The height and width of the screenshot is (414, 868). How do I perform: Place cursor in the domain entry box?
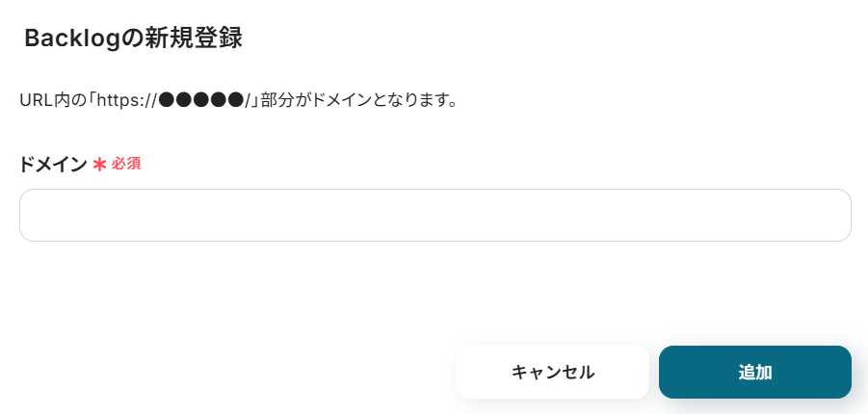point(434,215)
